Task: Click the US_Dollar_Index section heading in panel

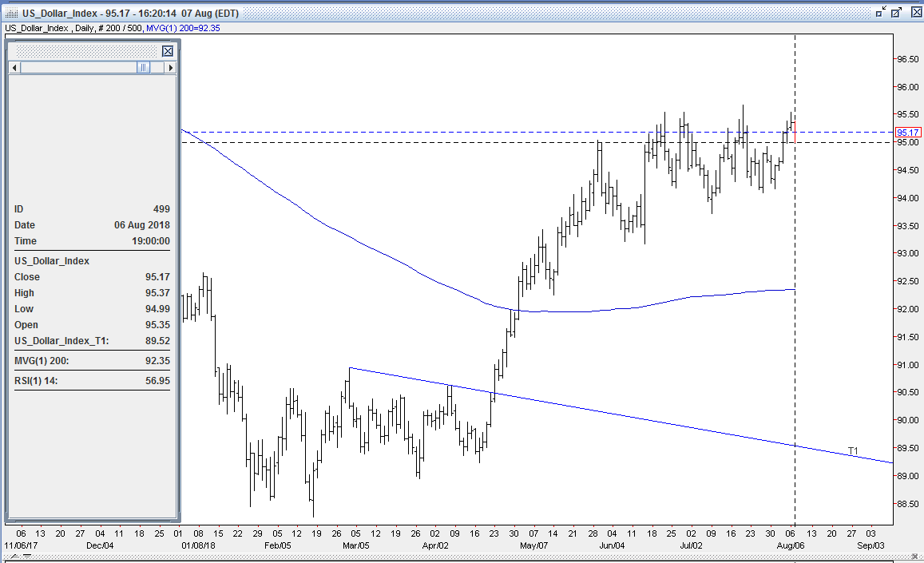Action: click(x=52, y=261)
